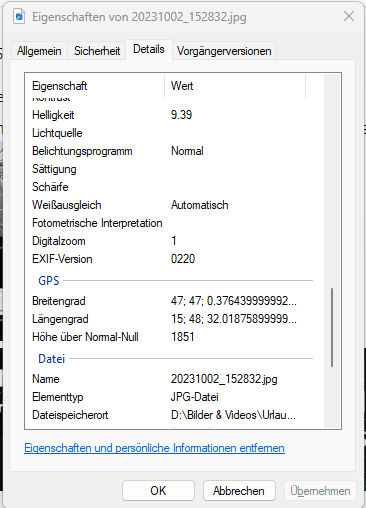Switch to the Allgemein tab

coord(39,51)
